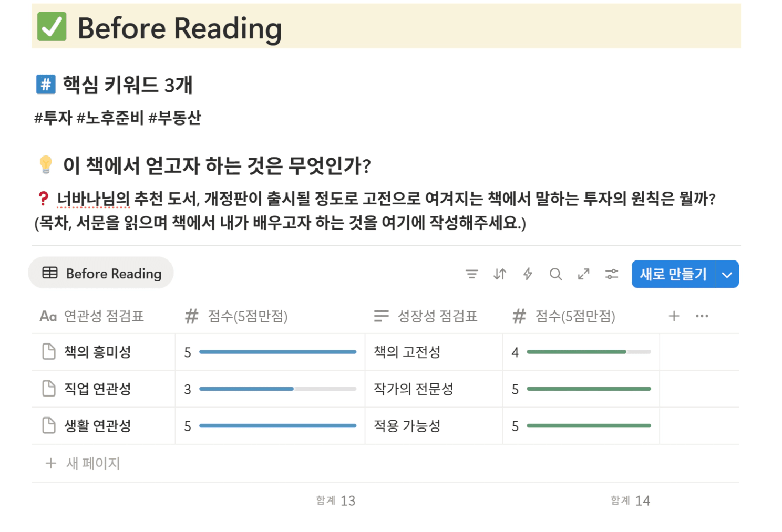Click the green checkmark icon beside Before Reading
The height and width of the screenshot is (532, 782).
52,27
